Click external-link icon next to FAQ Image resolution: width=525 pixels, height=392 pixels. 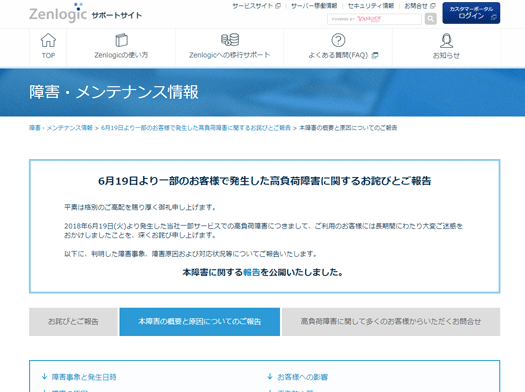[375, 55]
